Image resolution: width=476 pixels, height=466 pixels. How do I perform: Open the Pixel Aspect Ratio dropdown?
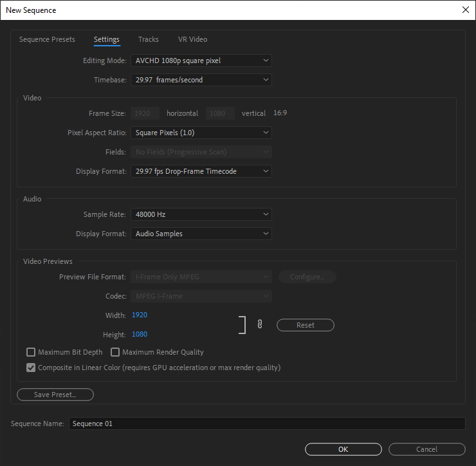pyautogui.click(x=201, y=133)
